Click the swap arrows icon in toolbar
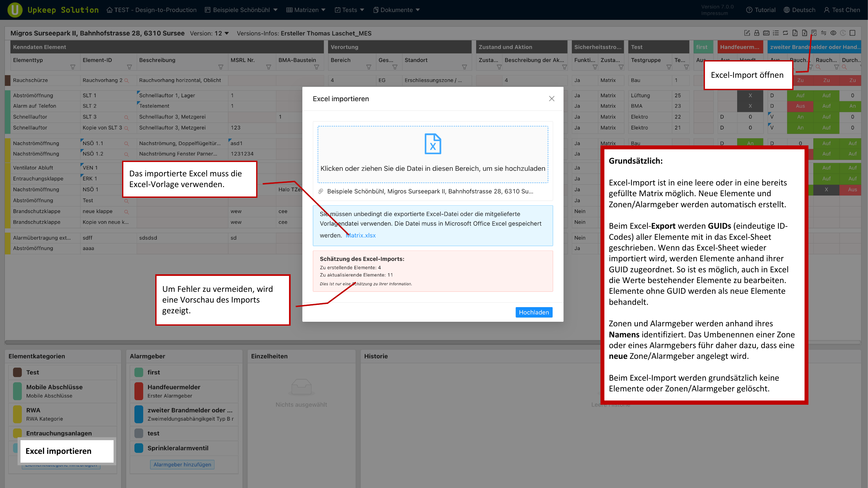 [823, 33]
